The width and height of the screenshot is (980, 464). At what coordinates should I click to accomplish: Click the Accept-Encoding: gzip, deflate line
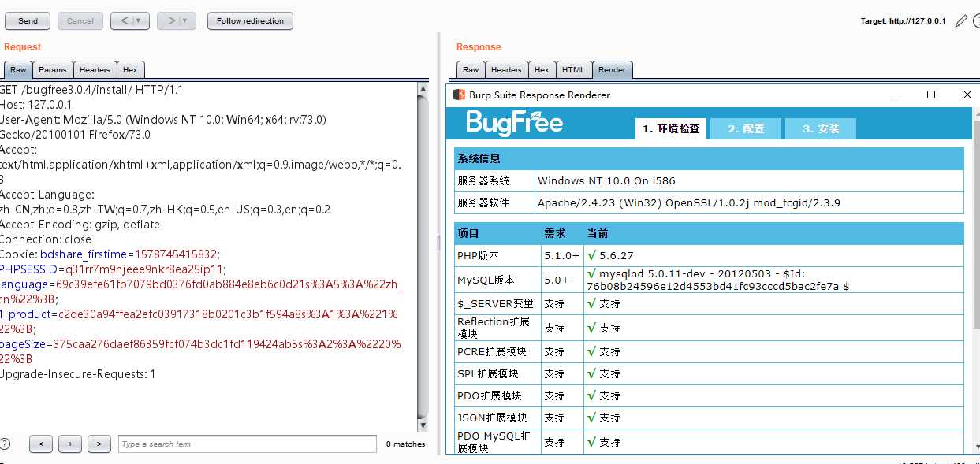click(80, 225)
